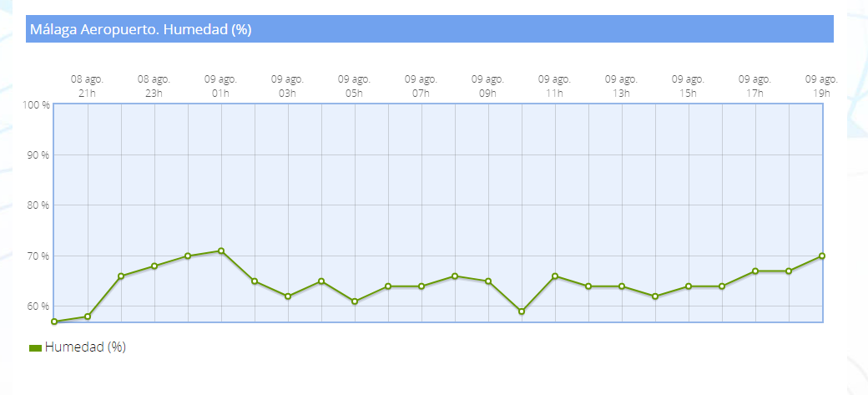This screenshot has width=868, height=395.
Task: Click the green Humedad legend color swatch
Action: (x=35, y=347)
